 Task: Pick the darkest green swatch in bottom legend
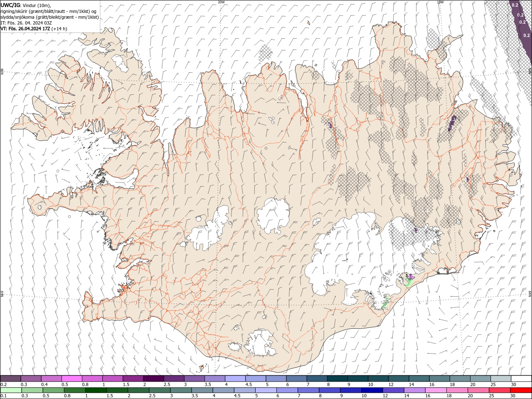tap(96, 390)
